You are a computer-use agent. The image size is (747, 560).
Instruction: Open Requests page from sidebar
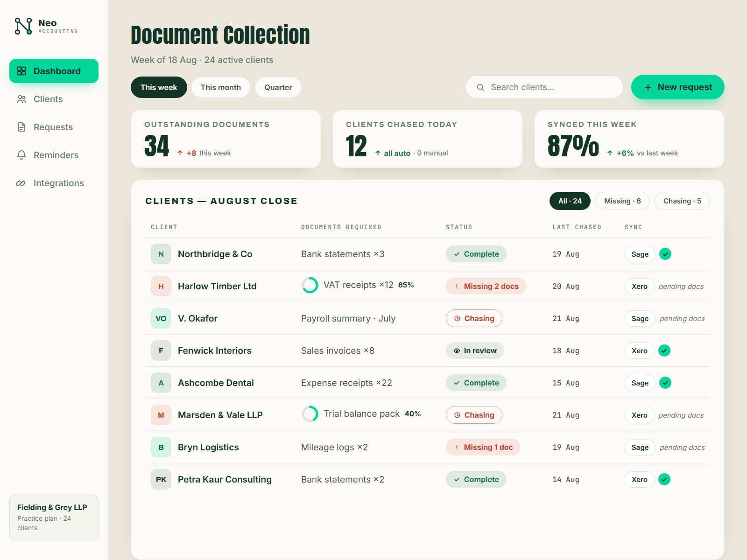(x=54, y=127)
